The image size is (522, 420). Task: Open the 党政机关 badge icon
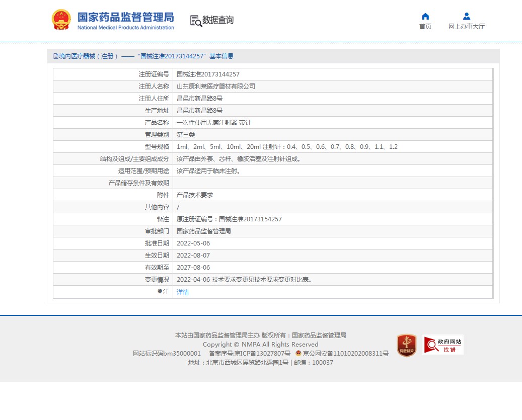point(407,345)
